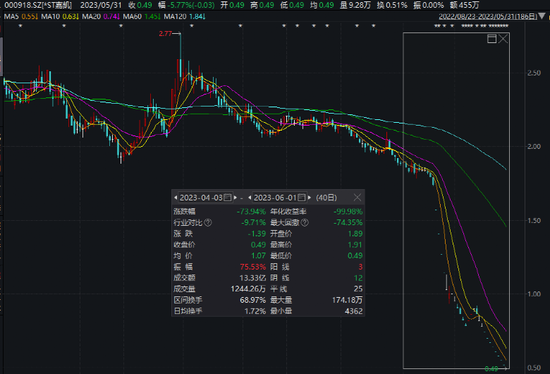Click first event marker dot above chart
The width and height of the screenshot is (550, 374).
point(20,26)
